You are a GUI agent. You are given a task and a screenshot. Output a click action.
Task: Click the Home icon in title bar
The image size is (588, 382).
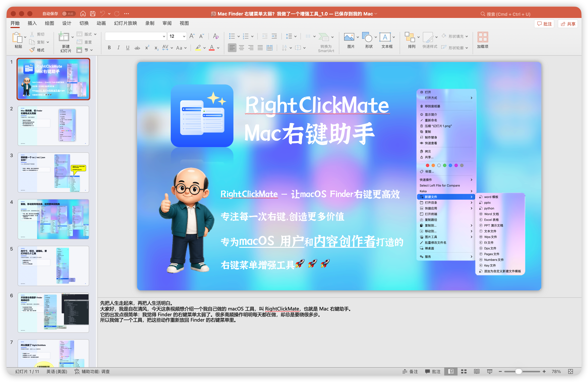[83, 14]
